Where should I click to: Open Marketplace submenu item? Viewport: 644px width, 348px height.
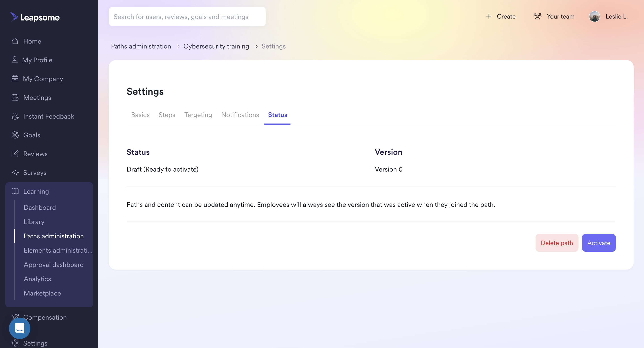tap(42, 293)
